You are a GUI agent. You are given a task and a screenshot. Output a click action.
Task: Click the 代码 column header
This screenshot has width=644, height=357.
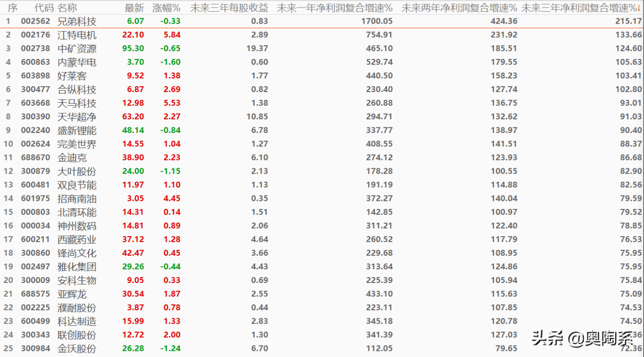coord(44,8)
